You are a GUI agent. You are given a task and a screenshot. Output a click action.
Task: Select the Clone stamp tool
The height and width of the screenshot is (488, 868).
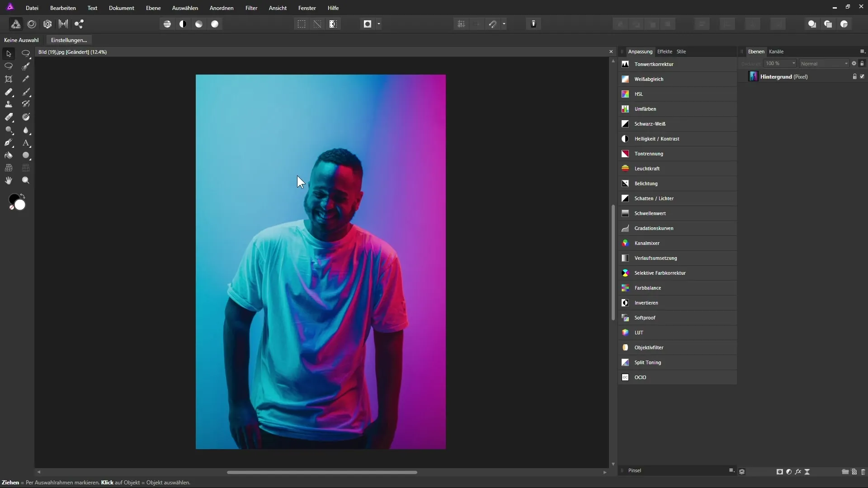click(9, 104)
